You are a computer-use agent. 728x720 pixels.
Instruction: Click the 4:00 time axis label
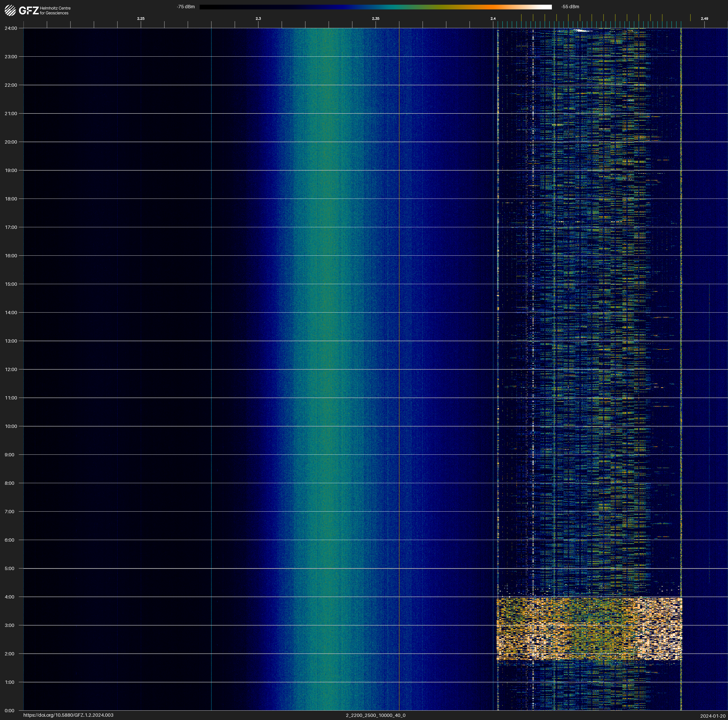pyautogui.click(x=9, y=597)
